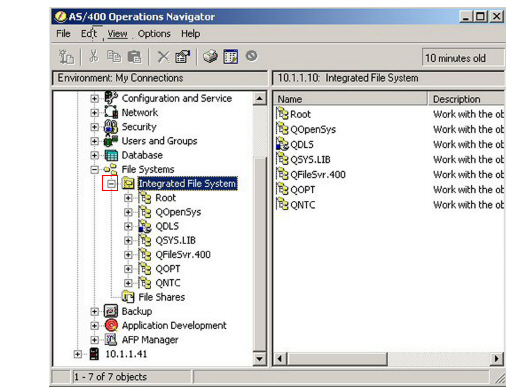Click the AFP Manager tree icon

[x=111, y=339]
